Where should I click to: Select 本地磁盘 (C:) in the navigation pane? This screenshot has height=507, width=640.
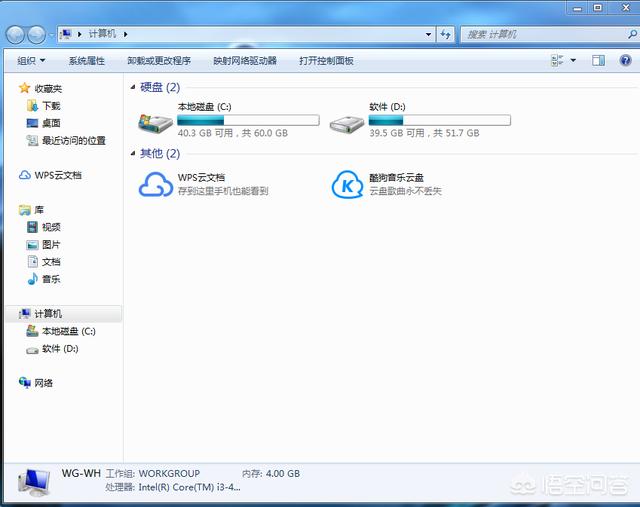(x=69, y=331)
